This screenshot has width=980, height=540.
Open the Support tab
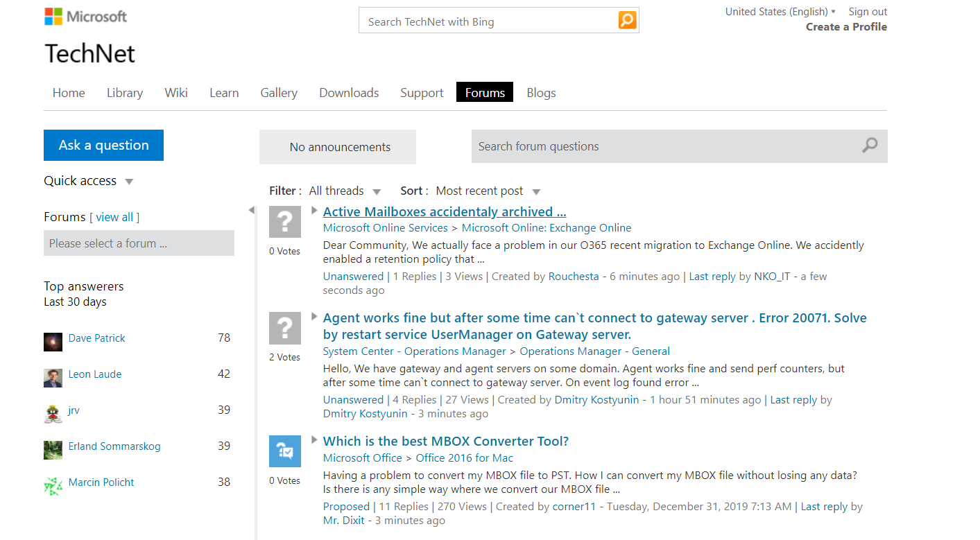422,93
